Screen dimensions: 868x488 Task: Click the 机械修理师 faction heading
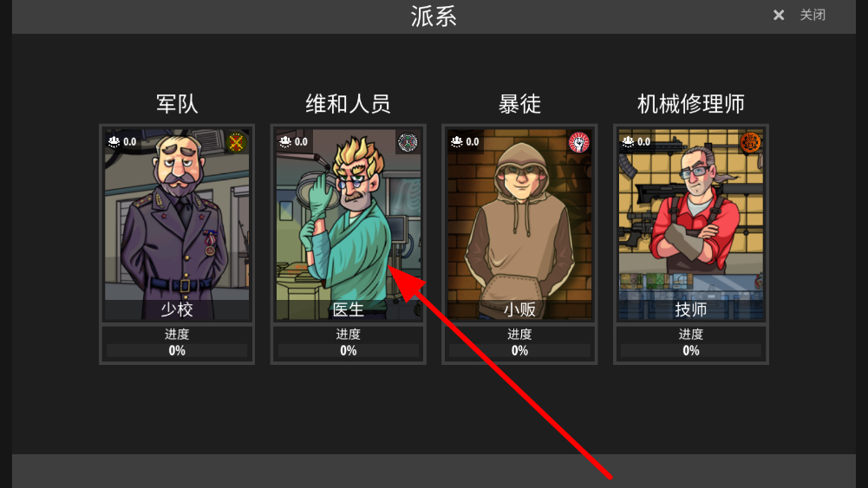(x=691, y=104)
